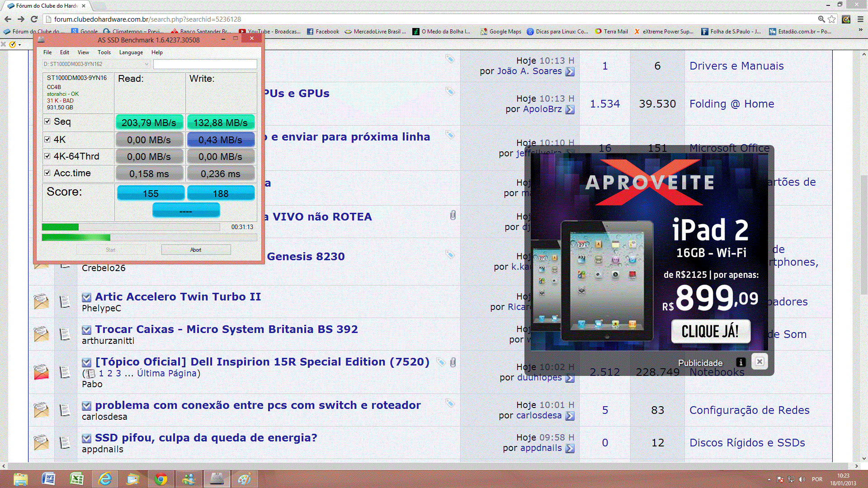Screen dimensions: 868x488
Task: Select the drive dropdown D: ST1000DM003-9YN162
Action: click(96, 64)
